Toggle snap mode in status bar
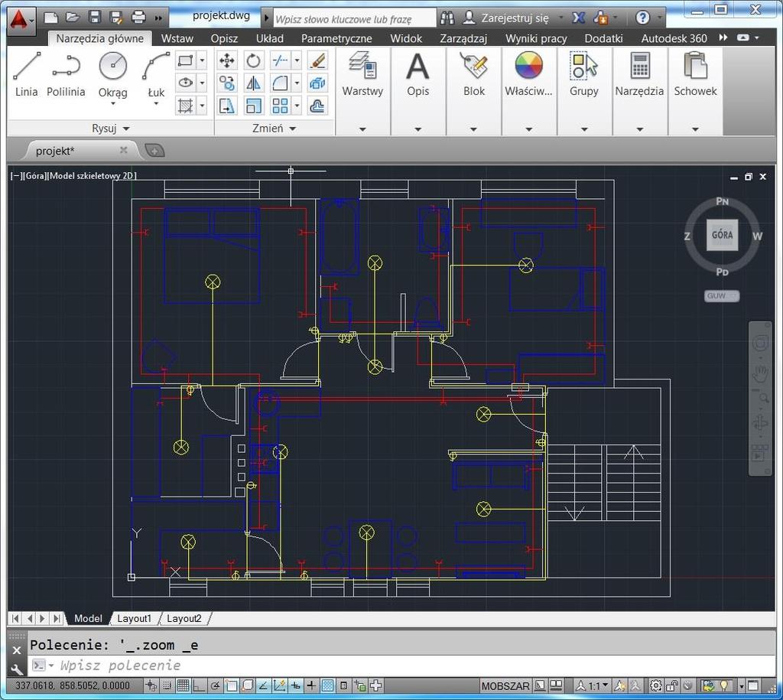Viewport: 783px width, 700px height. point(167,685)
